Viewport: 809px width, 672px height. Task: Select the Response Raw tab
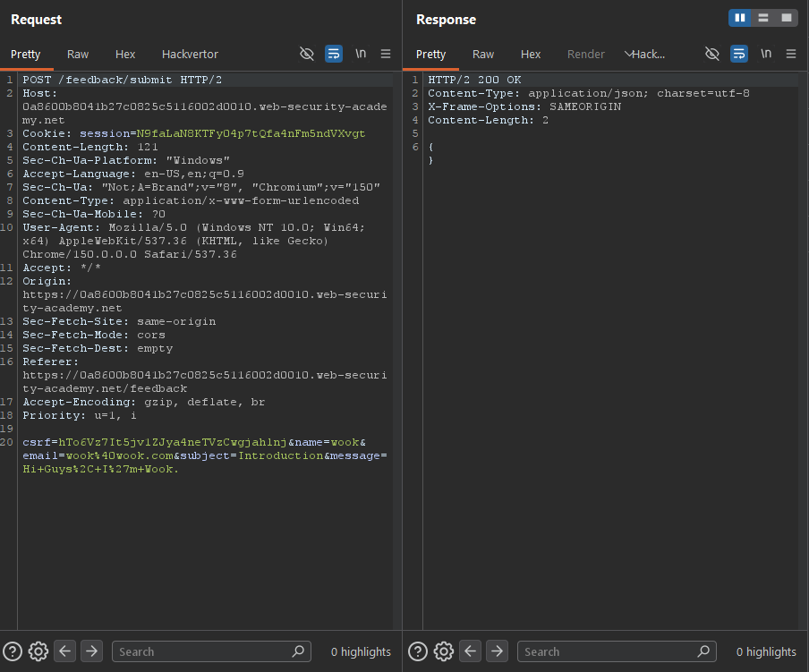coord(483,55)
